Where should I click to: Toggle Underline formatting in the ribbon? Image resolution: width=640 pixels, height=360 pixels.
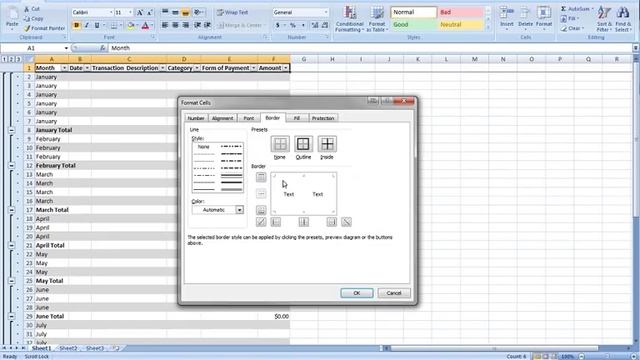97,25
